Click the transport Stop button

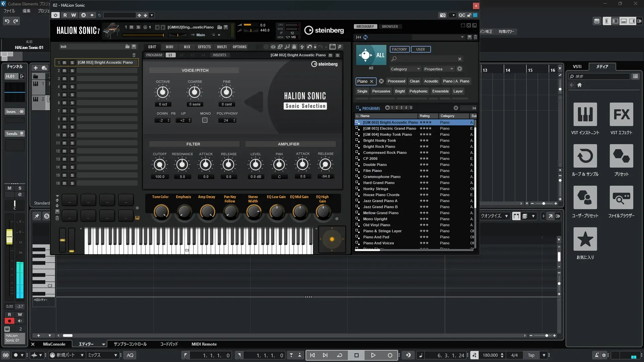point(357,355)
